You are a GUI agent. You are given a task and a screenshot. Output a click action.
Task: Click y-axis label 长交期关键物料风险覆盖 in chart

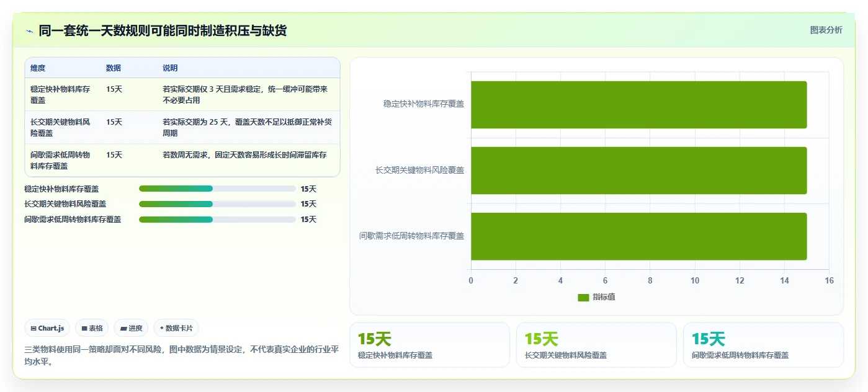pos(419,170)
